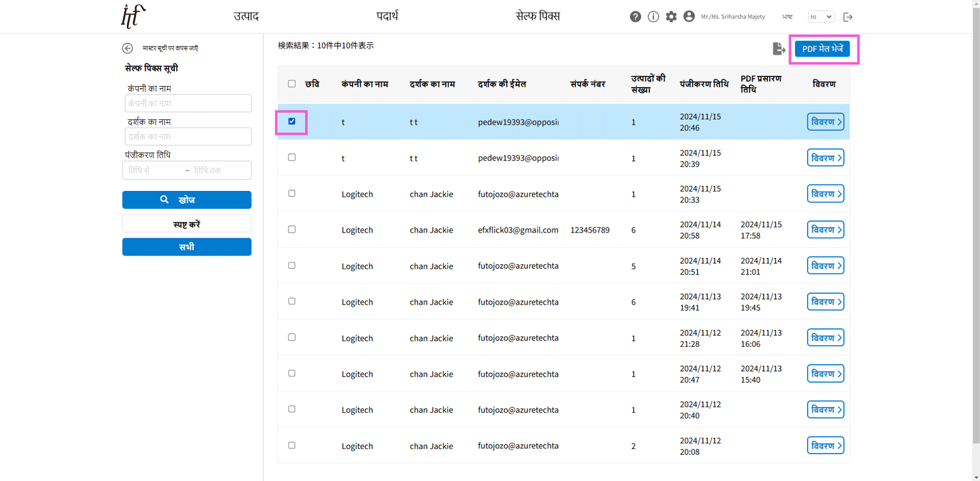Uncheck the checkbox for the 20:46 row
980x481 pixels.
292,121
